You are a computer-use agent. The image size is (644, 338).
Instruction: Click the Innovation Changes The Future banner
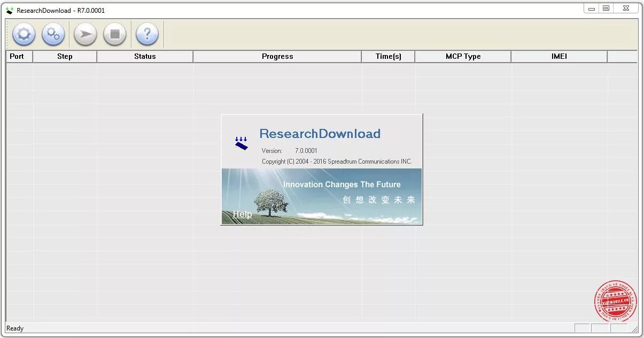click(x=342, y=185)
